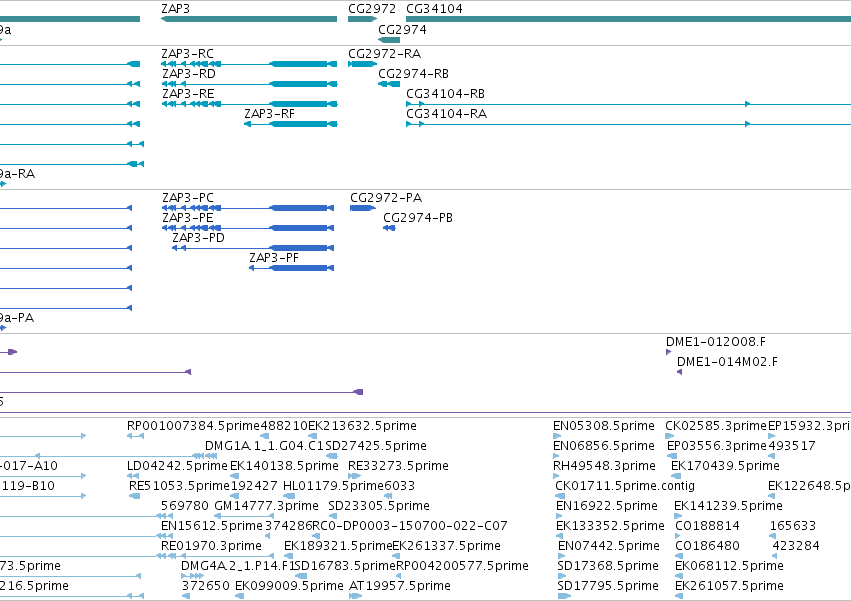Open transcript CG2972-RA
The image size is (851, 601).
pos(384,54)
